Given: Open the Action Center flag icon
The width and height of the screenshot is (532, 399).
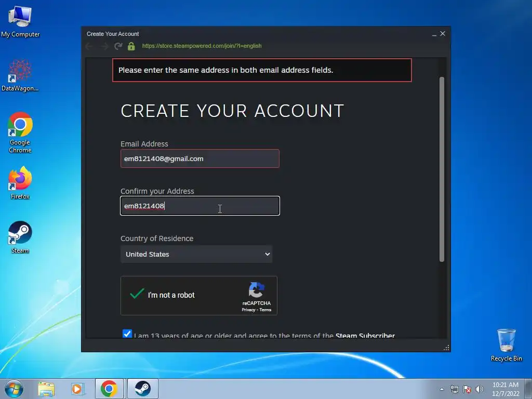Looking at the screenshot, I should coord(467,389).
